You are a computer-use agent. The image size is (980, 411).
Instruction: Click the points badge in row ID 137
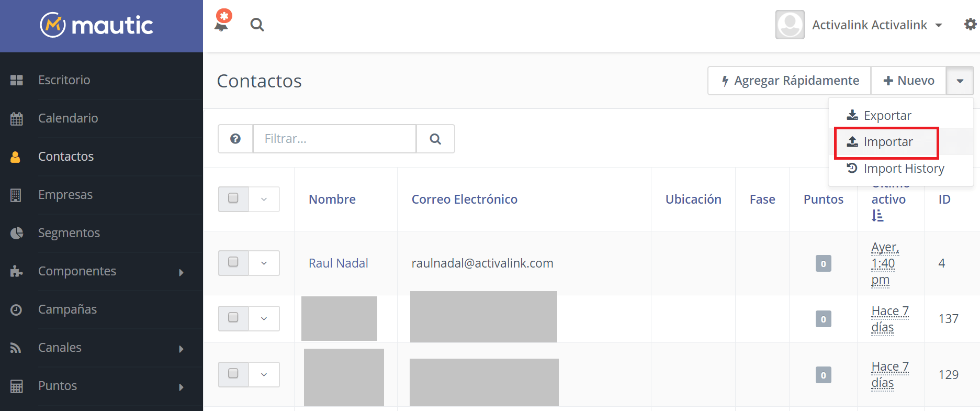tap(824, 319)
